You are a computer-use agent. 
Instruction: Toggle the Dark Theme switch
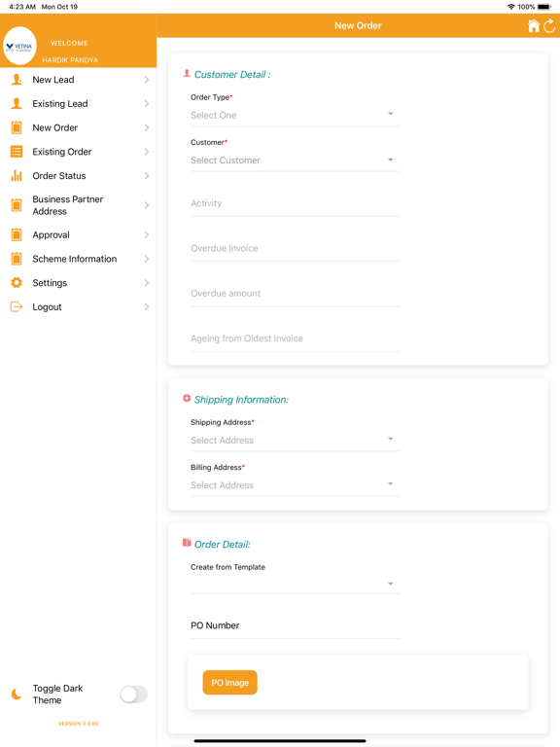[x=134, y=694]
